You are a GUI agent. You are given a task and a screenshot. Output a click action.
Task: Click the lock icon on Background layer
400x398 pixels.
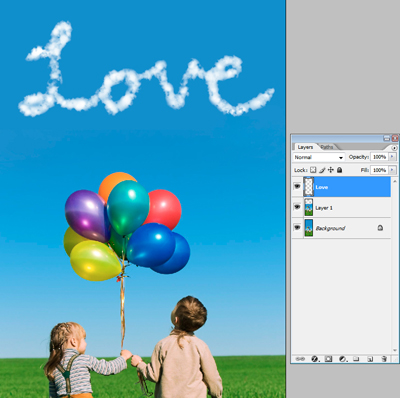(x=380, y=228)
